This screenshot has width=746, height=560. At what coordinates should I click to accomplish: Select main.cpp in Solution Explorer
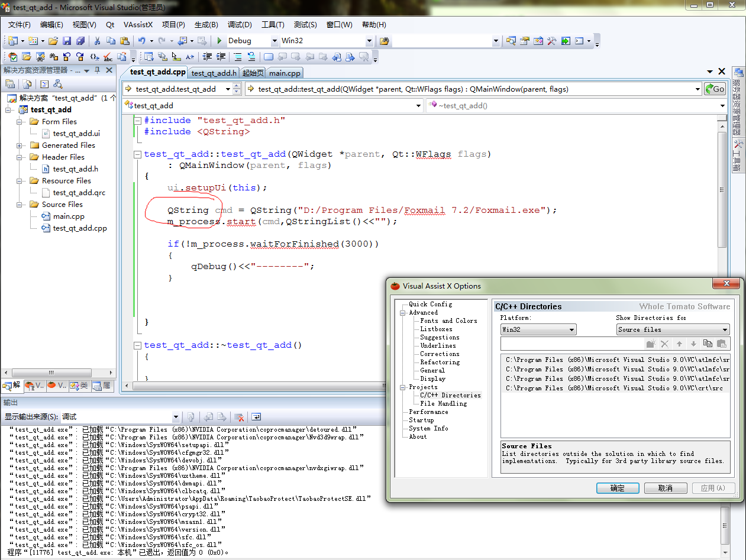[x=69, y=216]
